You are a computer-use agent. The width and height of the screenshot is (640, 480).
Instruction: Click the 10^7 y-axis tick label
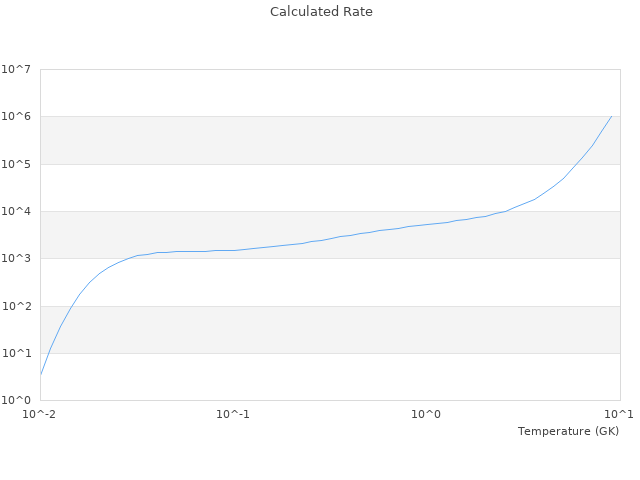(16, 70)
